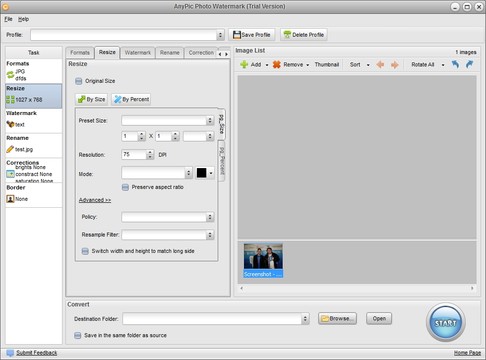Viewport: 486px width, 360px height.
Task: Click the Resolution 75 field
Action: coord(134,154)
